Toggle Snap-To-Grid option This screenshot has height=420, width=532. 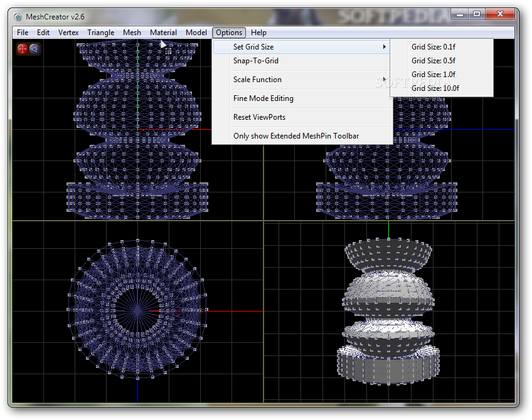tap(301, 61)
